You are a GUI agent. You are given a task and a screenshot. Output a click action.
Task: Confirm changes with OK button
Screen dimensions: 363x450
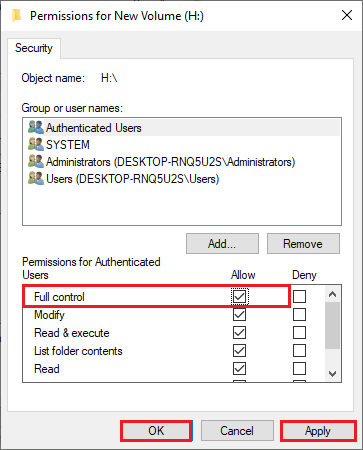point(156,431)
